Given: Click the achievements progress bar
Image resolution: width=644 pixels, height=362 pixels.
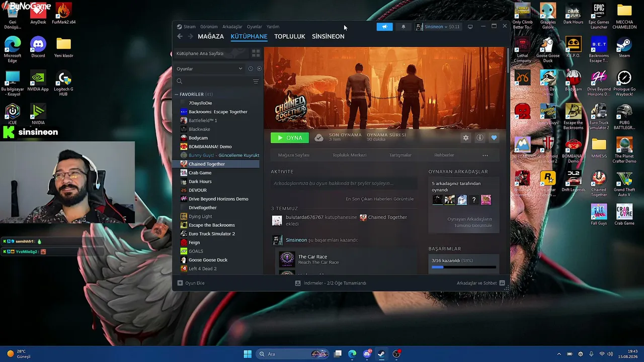Looking at the screenshot, I should pos(463,267).
